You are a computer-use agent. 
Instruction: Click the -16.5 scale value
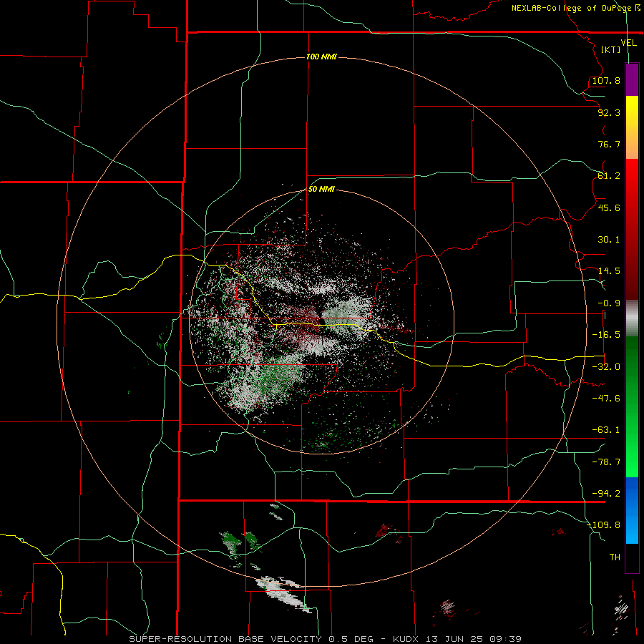pos(606,335)
